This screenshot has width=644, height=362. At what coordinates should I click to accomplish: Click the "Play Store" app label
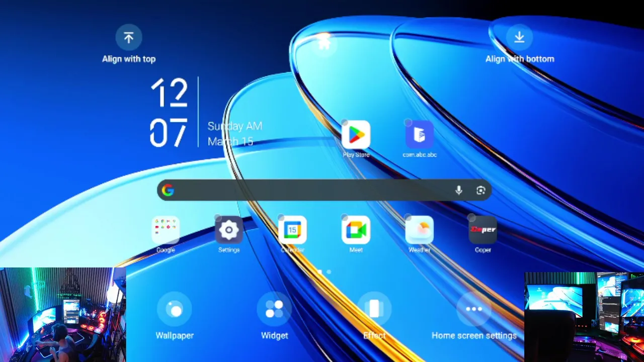(356, 155)
